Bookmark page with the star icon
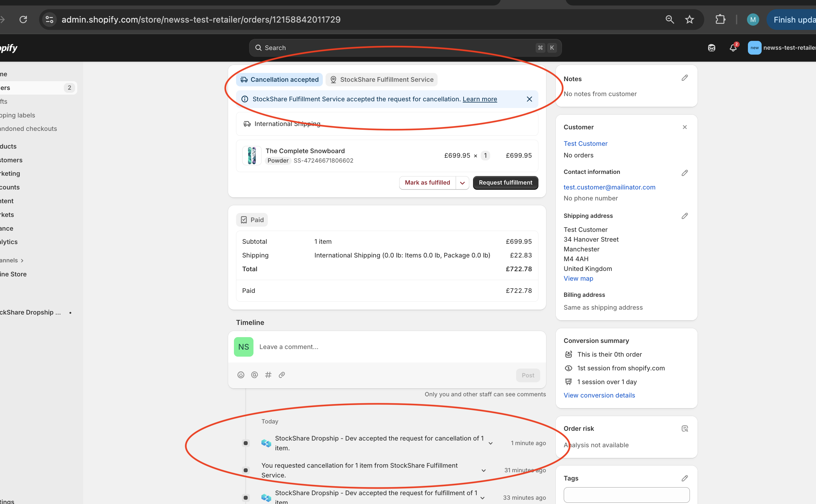This screenshot has width=816, height=504. 689,20
